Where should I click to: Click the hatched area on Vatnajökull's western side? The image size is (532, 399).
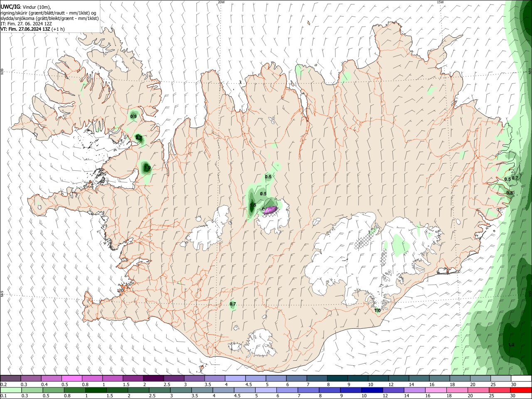365,240
